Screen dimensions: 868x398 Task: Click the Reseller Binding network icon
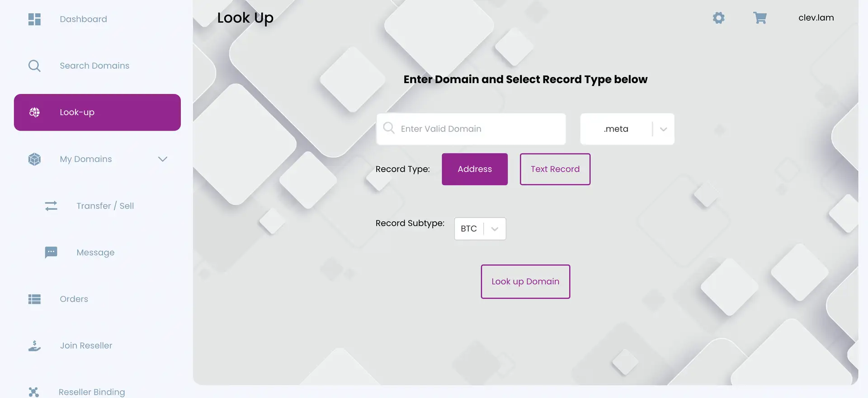coord(34,392)
